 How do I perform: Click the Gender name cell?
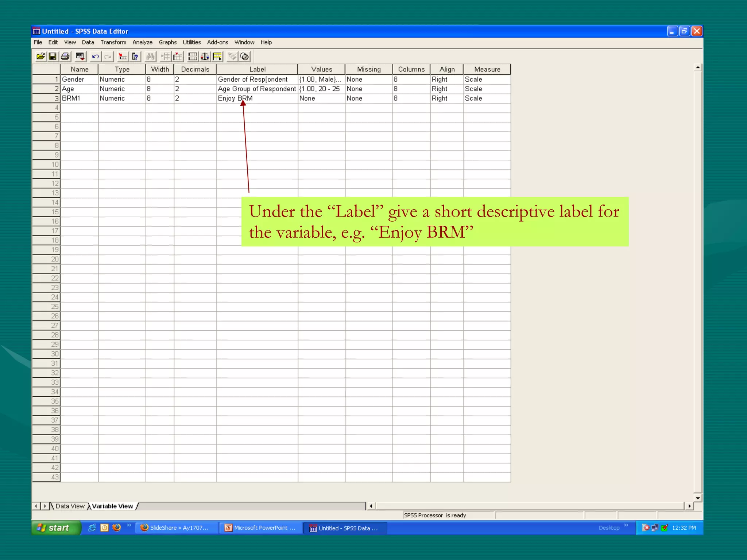pos(79,79)
